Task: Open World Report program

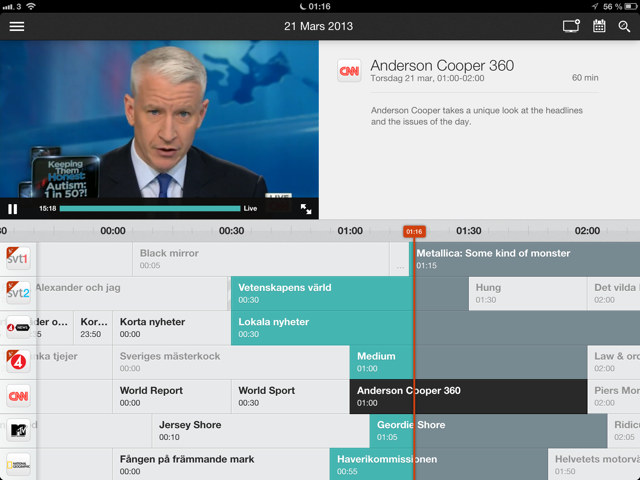Action: (171, 396)
